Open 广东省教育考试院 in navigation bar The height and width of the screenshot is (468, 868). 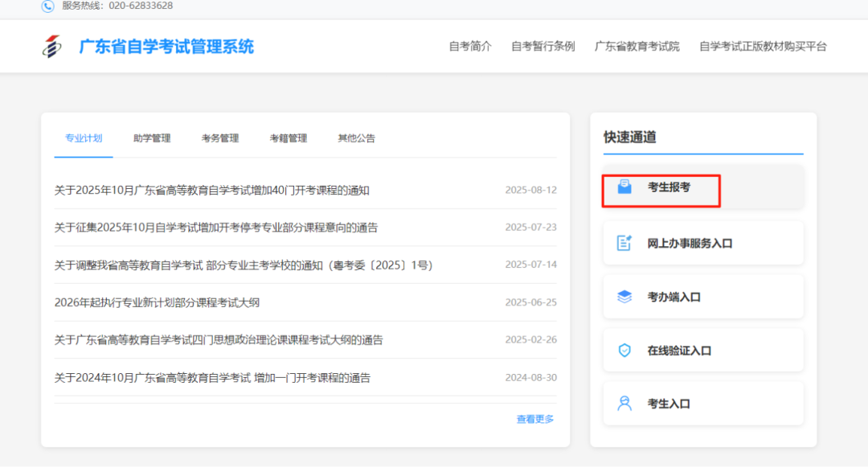(636, 46)
